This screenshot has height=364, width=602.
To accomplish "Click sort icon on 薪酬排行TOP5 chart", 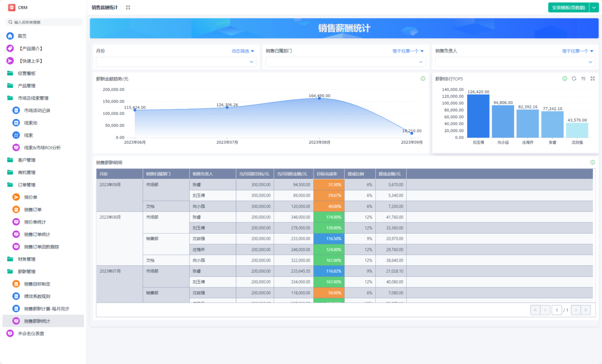I will [583, 79].
